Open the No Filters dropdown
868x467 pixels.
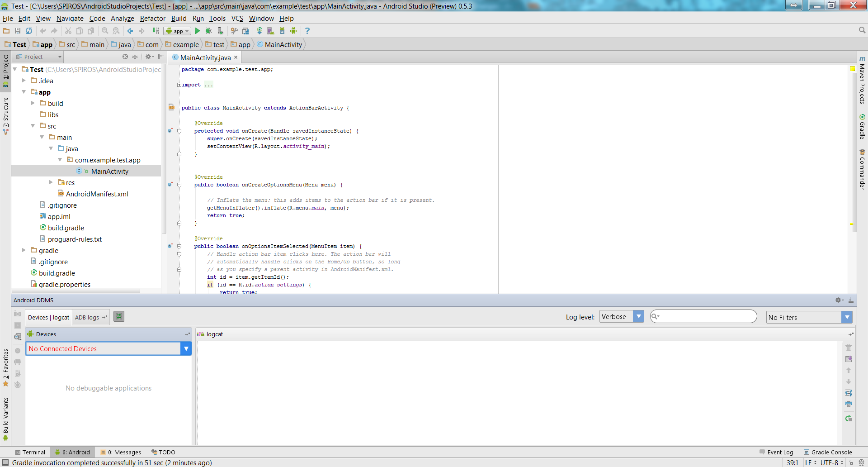click(x=809, y=317)
